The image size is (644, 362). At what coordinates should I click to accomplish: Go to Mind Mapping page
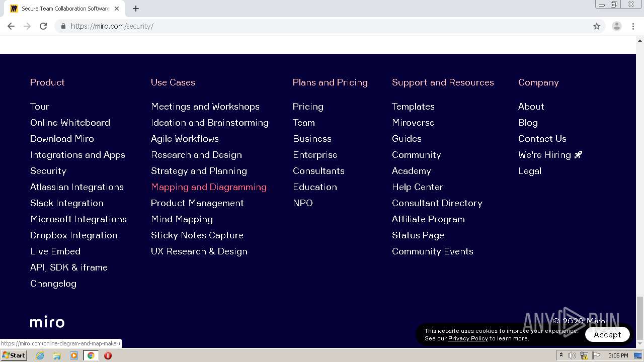point(182,219)
